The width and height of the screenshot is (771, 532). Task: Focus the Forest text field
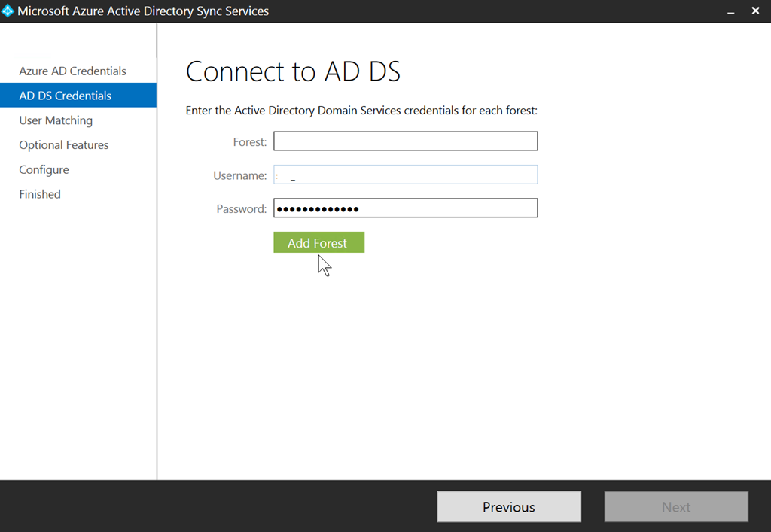coord(405,141)
